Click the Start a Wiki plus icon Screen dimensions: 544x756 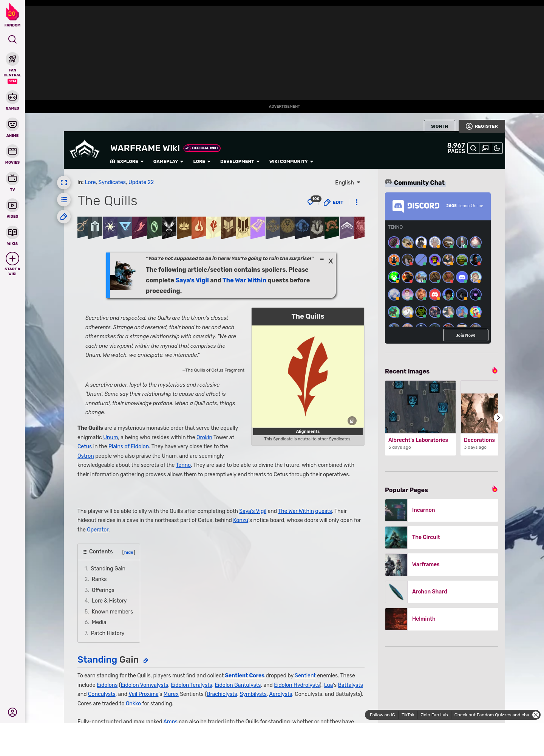point(12,259)
